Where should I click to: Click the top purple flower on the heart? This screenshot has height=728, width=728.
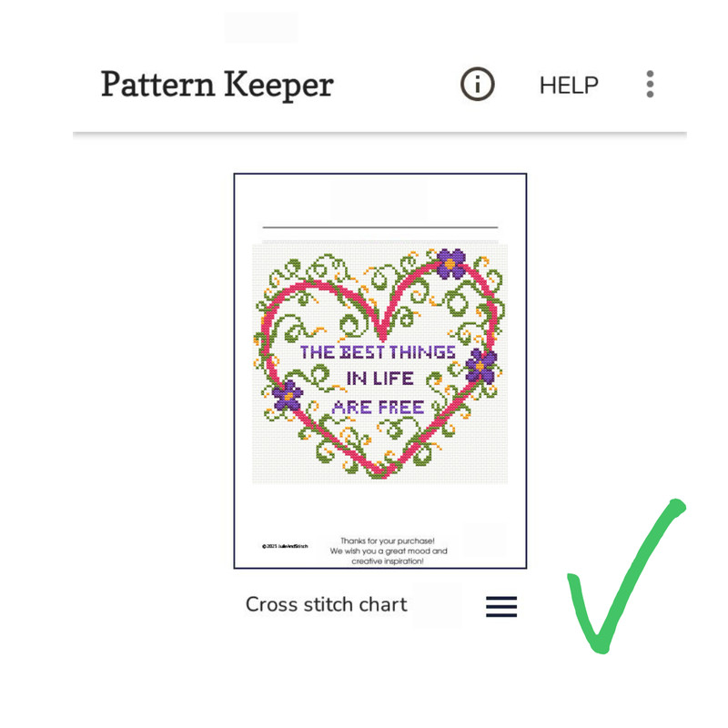[x=450, y=263]
